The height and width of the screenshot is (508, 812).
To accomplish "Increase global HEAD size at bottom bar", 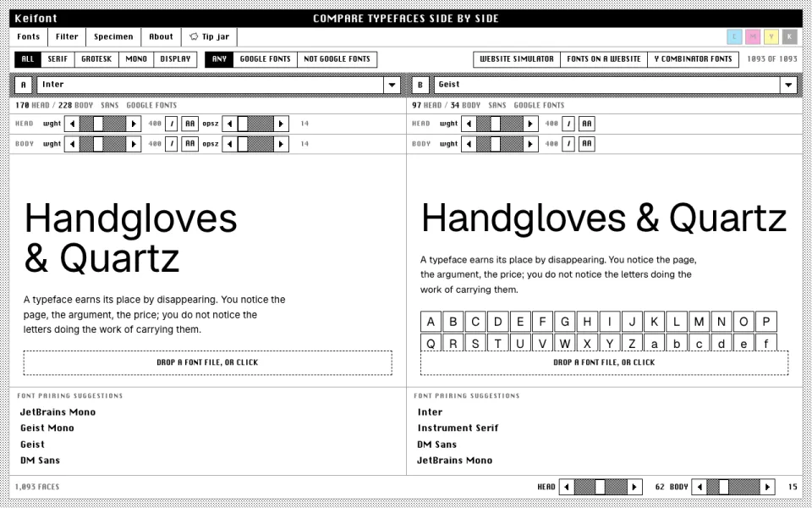I will pos(635,488).
